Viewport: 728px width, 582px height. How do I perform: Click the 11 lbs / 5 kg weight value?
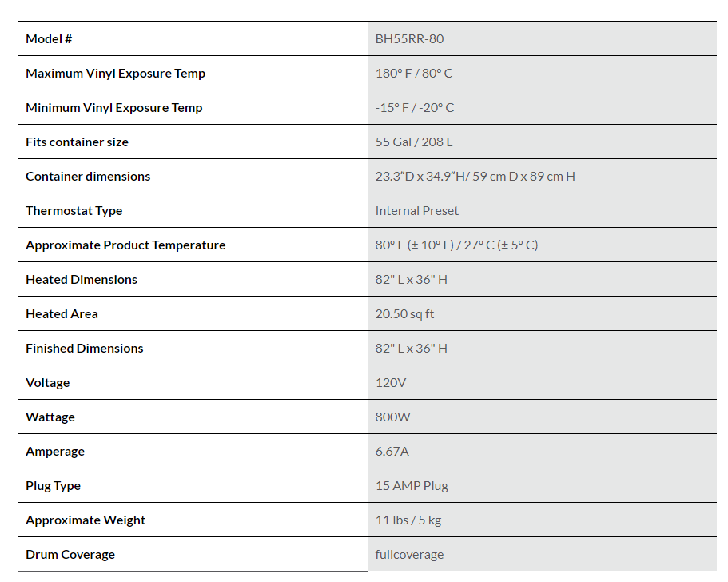pos(408,520)
